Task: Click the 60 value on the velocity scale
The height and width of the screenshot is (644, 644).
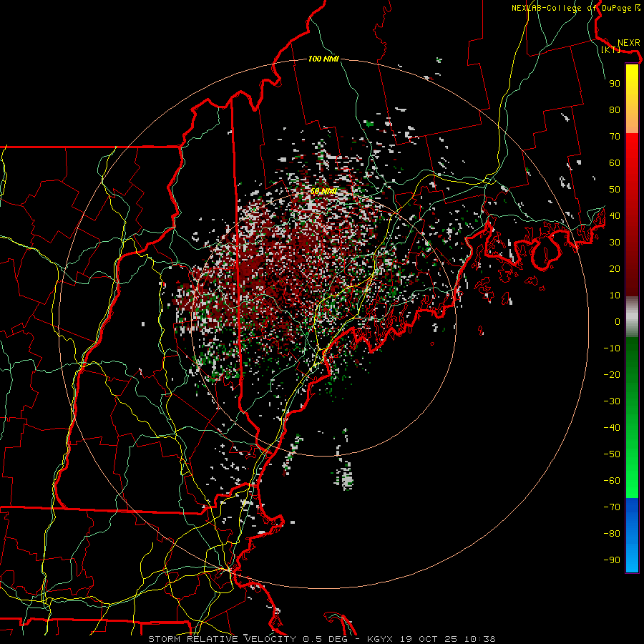Action: [x=615, y=162]
